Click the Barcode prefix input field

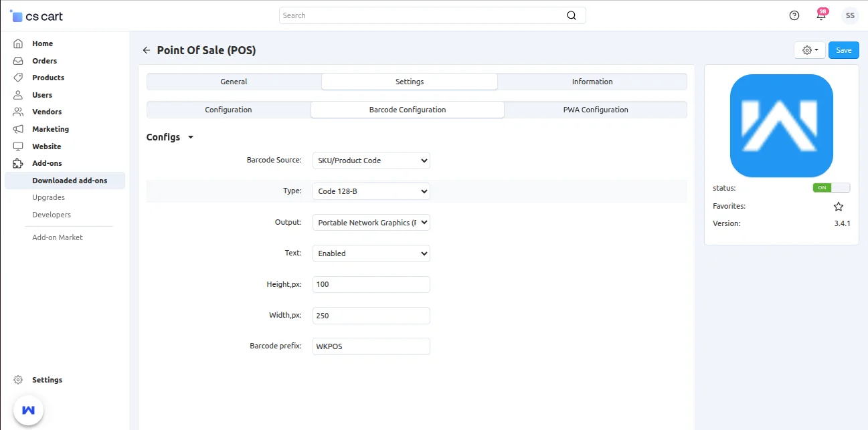tap(371, 346)
